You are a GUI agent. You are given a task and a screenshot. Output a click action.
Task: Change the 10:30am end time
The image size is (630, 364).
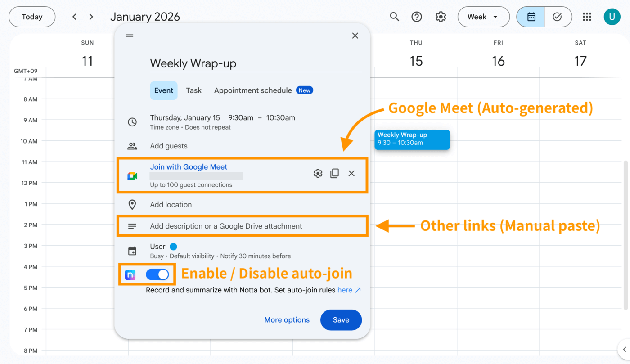(281, 118)
